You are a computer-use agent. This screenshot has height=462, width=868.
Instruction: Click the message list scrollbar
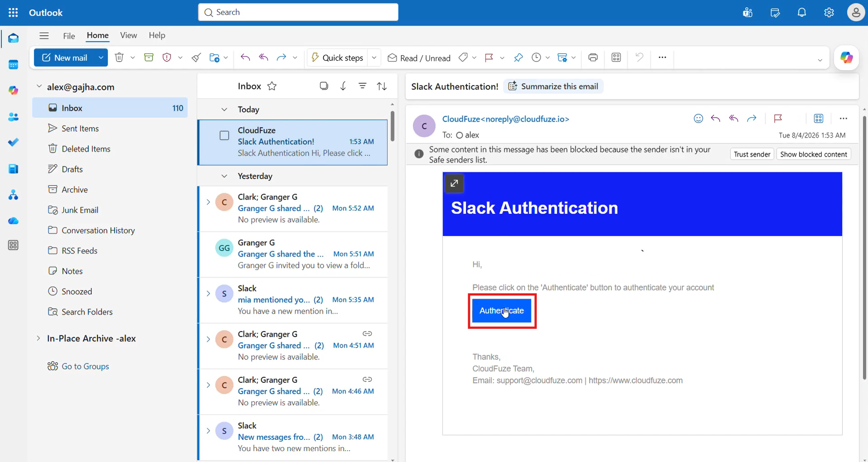click(392, 126)
